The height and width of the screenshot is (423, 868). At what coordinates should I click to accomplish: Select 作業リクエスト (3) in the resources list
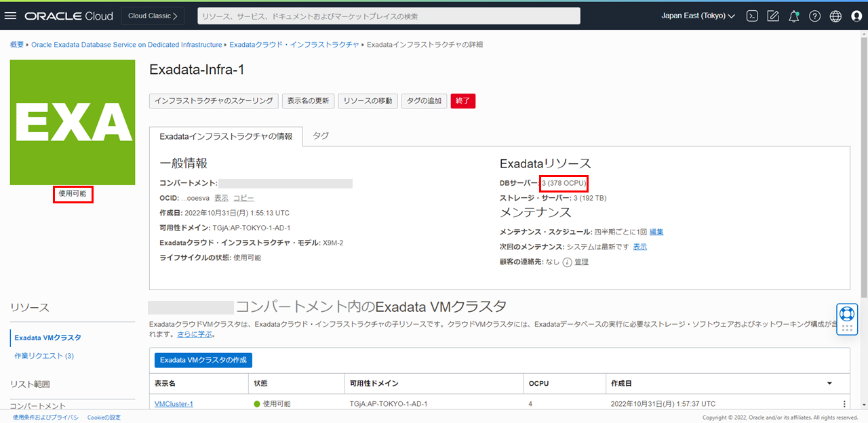[44, 356]
